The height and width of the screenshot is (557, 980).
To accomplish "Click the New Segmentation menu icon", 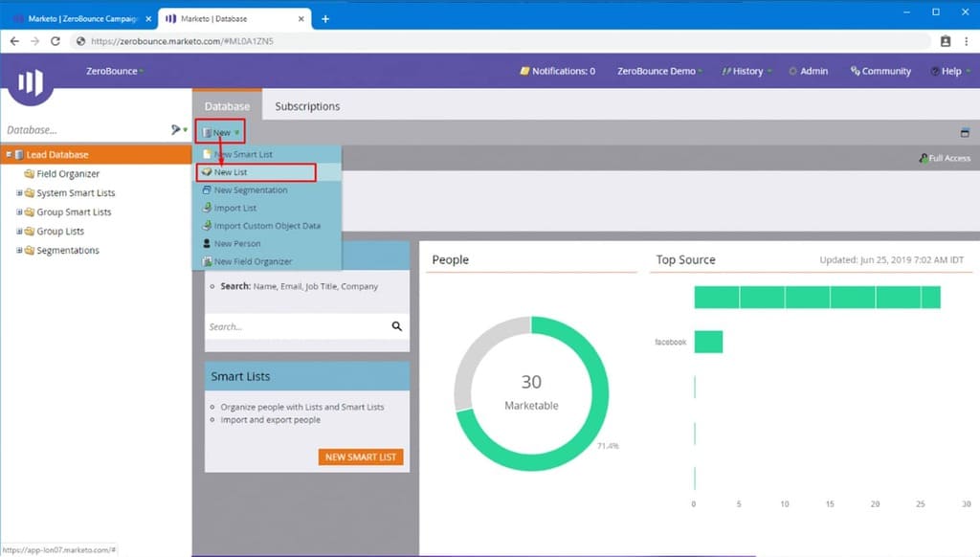I will click(x=207, y=190).
